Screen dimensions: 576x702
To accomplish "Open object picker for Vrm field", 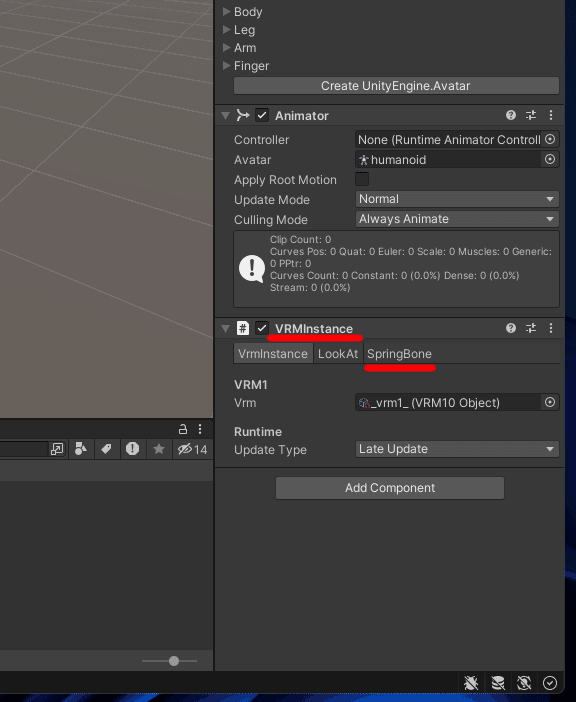I will point(550,402).
